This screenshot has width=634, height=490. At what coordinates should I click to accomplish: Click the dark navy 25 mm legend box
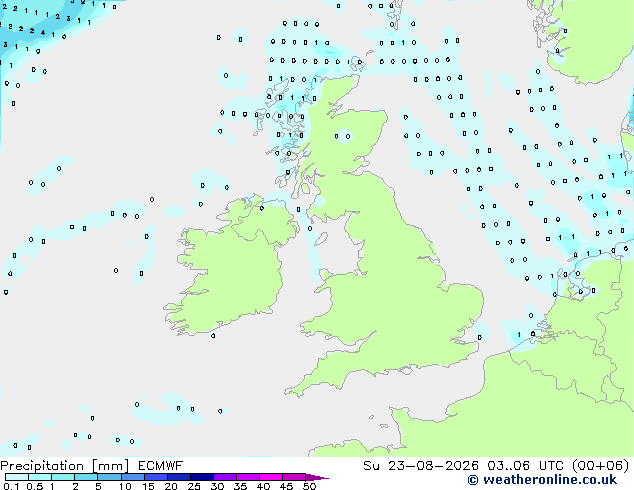coord(201,477)
